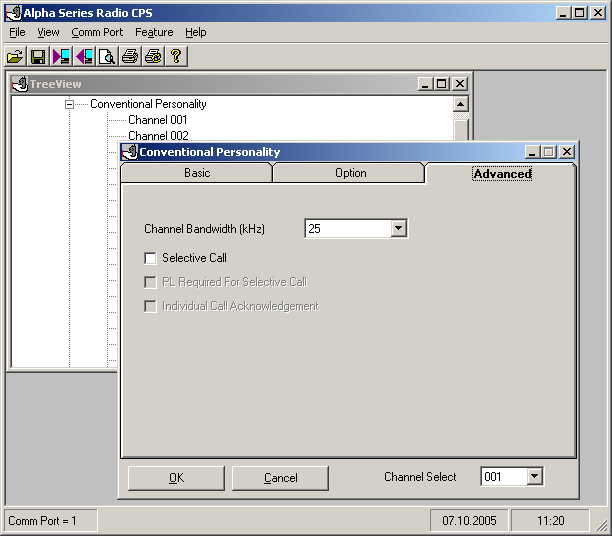
Task: Open the Comm Port menu
Action: (x=97, y=32)
